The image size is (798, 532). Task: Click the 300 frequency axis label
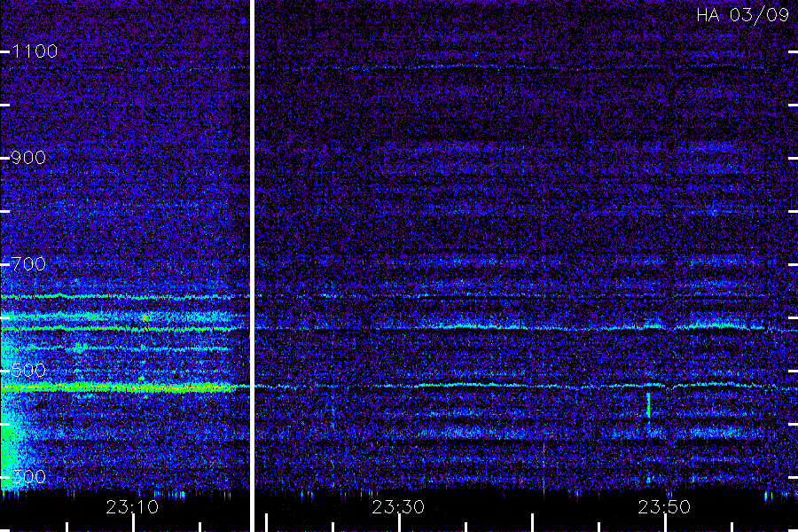pos(28,477)
